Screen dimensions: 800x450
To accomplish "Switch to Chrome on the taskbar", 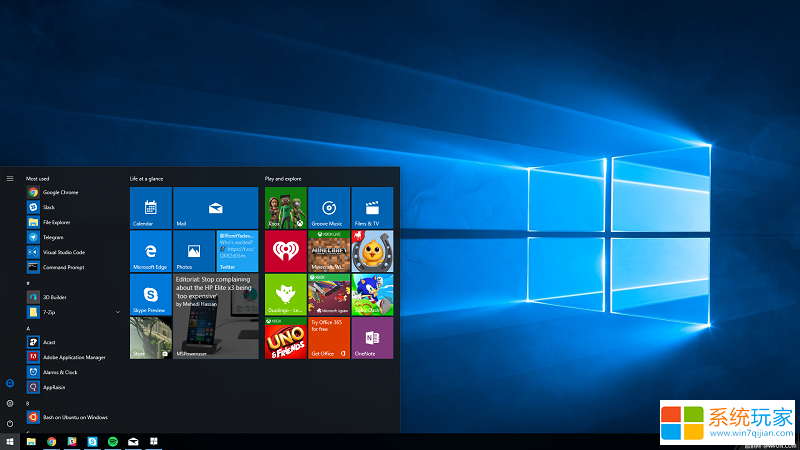I will click(52, 441).
